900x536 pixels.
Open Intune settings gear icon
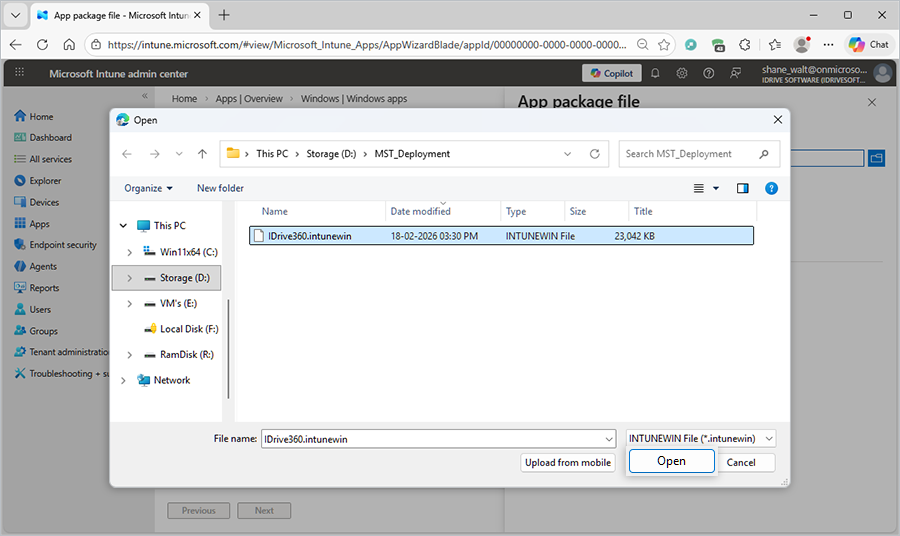pos(682,73)
